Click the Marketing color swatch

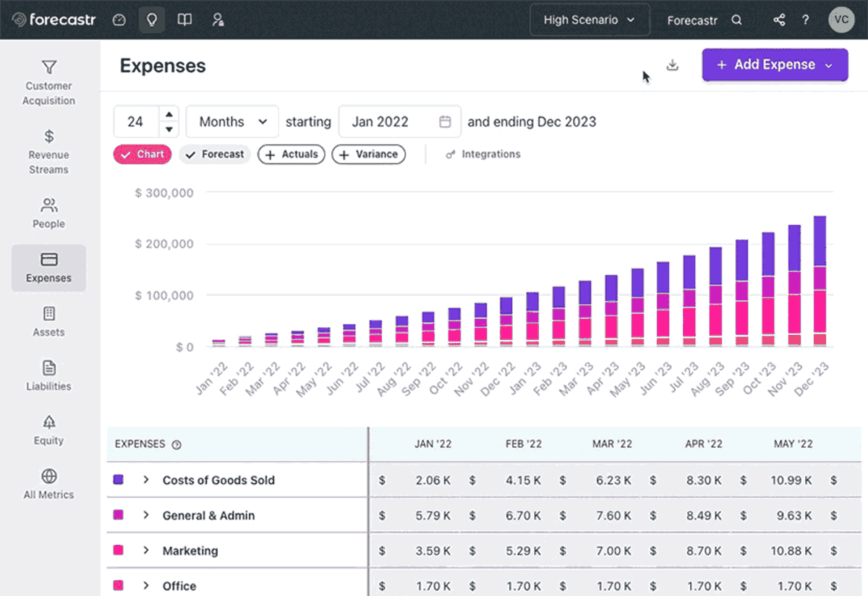pyautogui.click(x=119, y=550)
